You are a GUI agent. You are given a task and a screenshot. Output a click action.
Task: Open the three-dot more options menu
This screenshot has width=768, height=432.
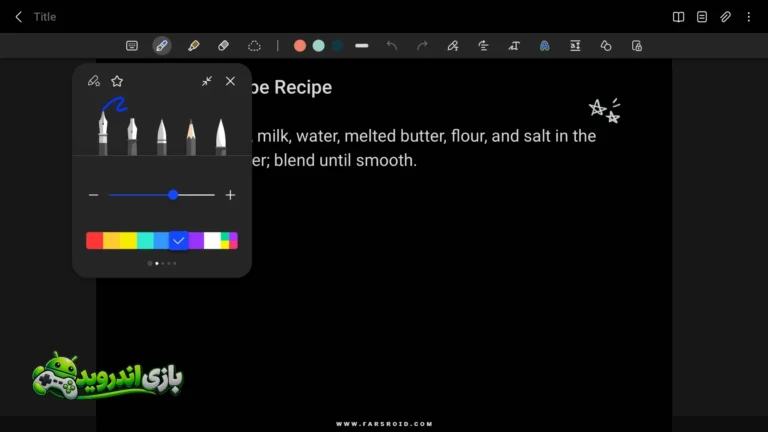pyautogui.click(x=748, y=17)
